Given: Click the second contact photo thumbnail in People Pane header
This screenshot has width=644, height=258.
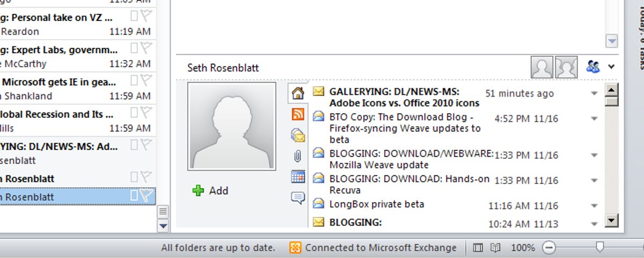Looking at the screenshot, I should point(566,67).
